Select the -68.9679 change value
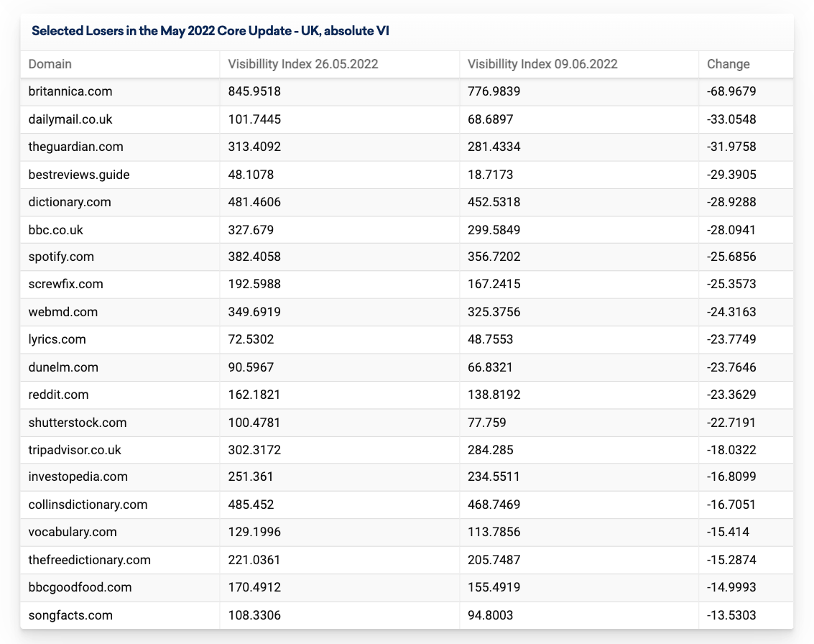 pos(731,91)
